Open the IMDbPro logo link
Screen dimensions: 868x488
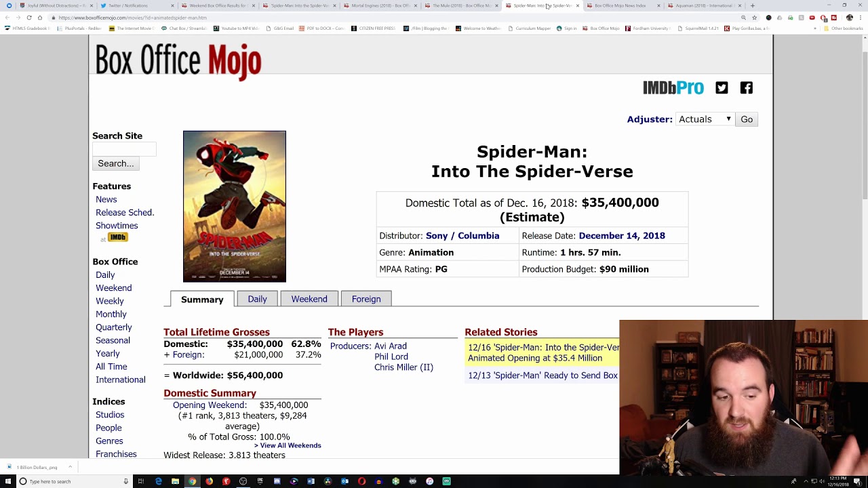pyautogui.click(x=673, y=87)
